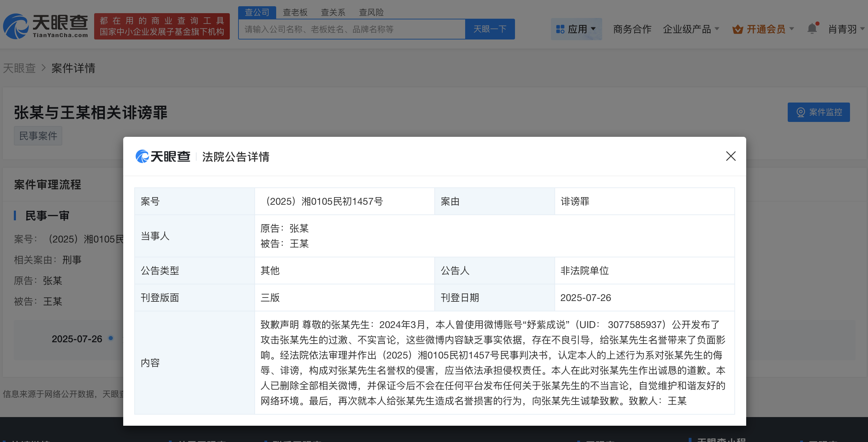Click the 案件监控 button
Screen dimensions: 868x442
pos(819,112)
